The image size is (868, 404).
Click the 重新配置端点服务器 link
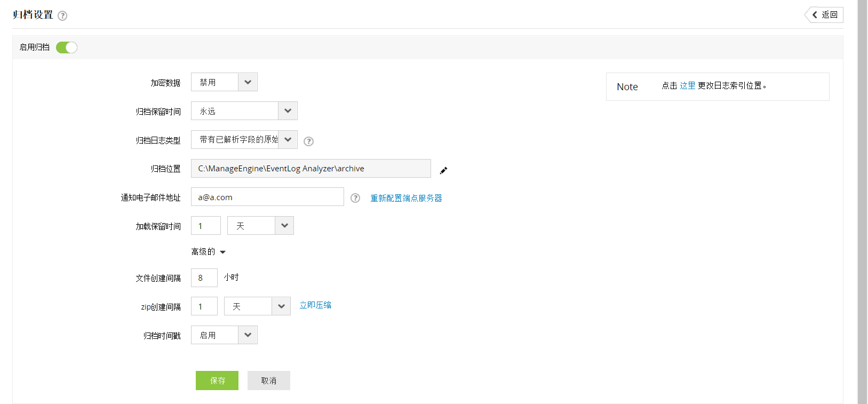[x=406, y=198]
